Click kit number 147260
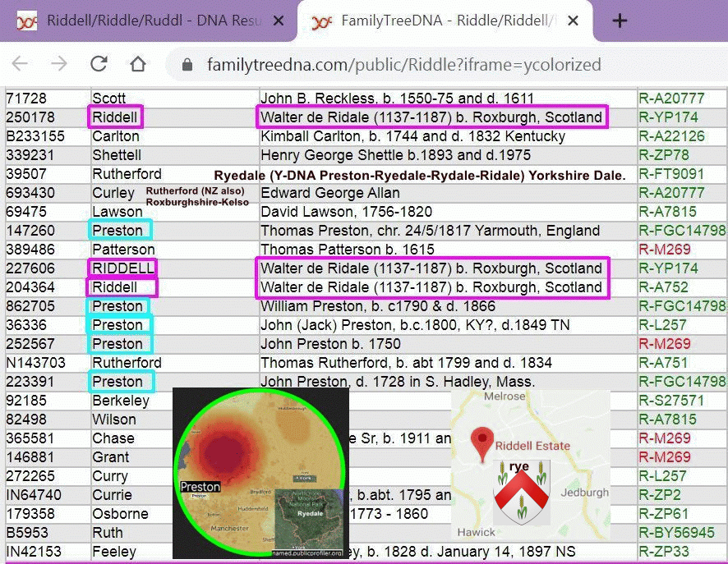 point(30,231)
